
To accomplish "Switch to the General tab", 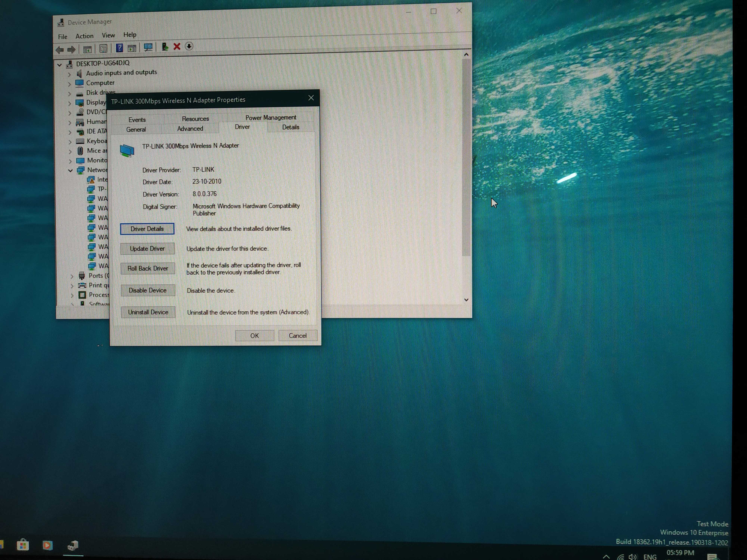I will click(x=136, y=130).
